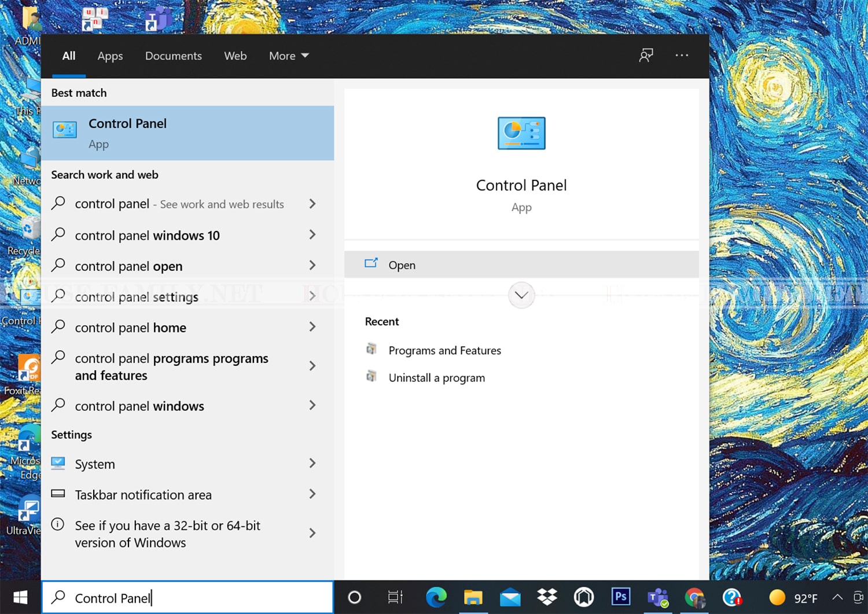Open File Explorer from the taskbar
Image resolution: width=868 pixels, height=614 pixels.
tap(473, 597)
